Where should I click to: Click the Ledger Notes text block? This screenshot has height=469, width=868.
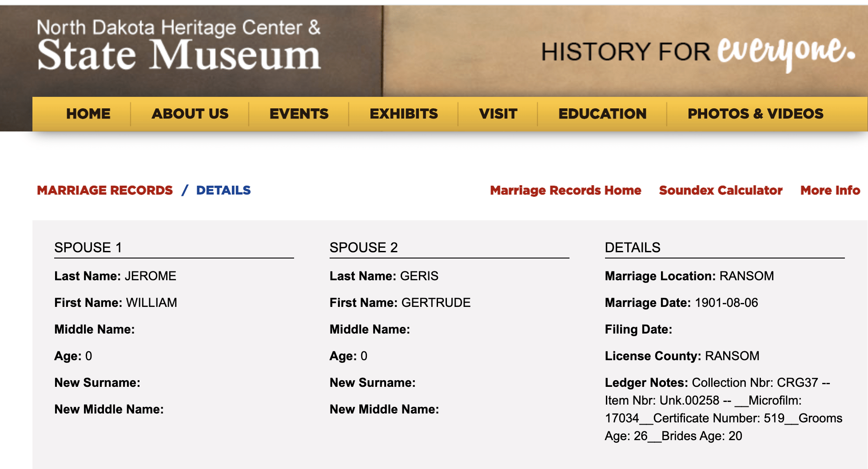(723, 409)
